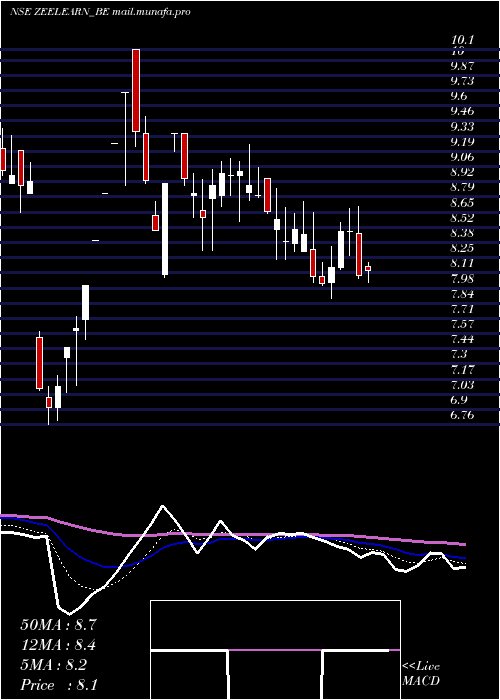Screen dimensions: 500x700
Task: Click the 8.52 price axis label
Action: [x=462, y=218]
